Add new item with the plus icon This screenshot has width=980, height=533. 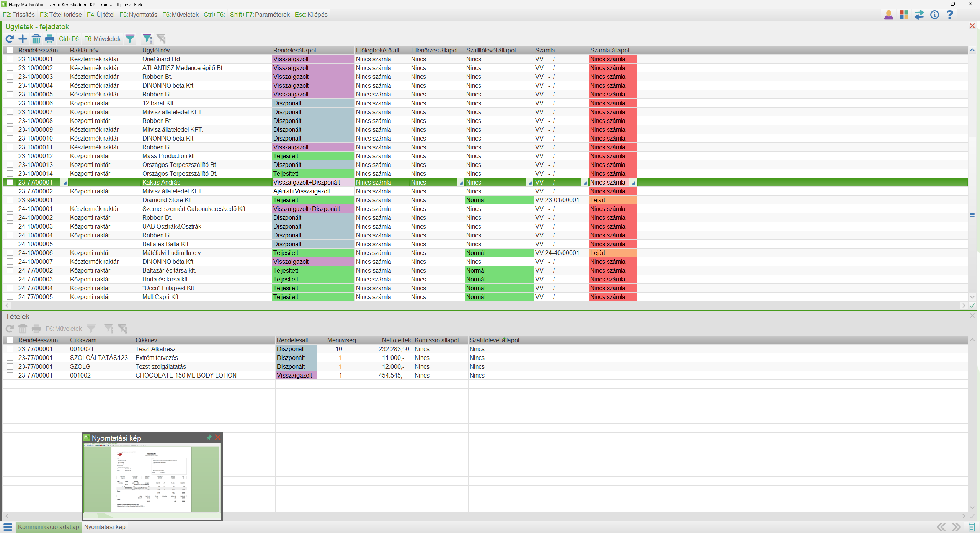click(23, 39)
